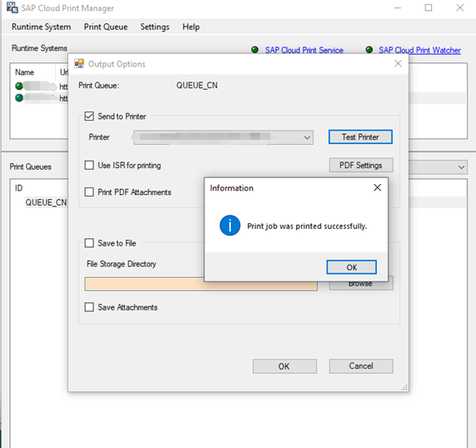Image resolution: width=476 pixels, height=448 pixels.
Task: Open the Printer dropdown list
Action: [307, 137]
